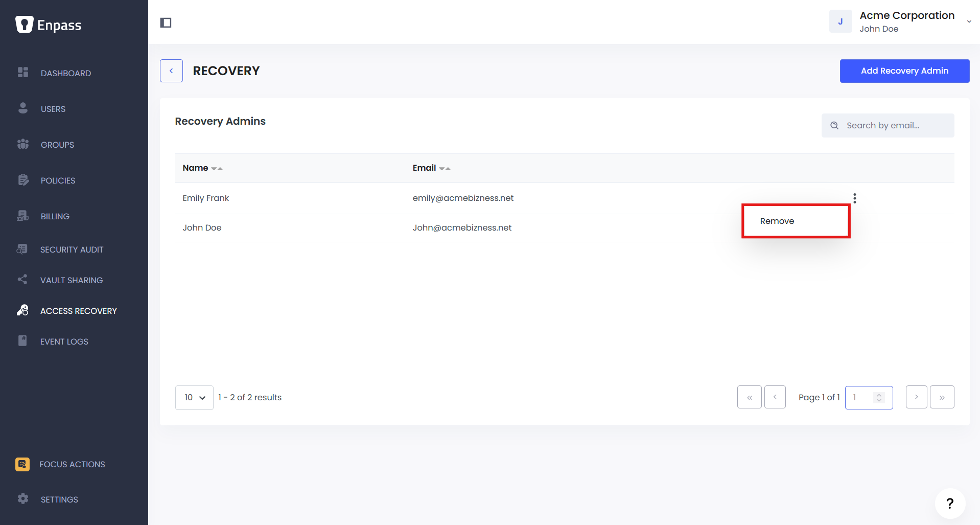This screenshot has height=525, width=980.
Task: Click the page number stepper arrows
Action: click(x=879, y=398)
